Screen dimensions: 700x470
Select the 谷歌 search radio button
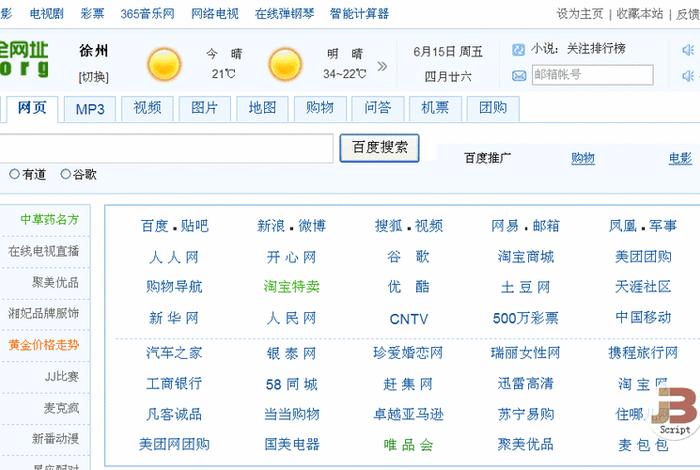pos(66,174)
